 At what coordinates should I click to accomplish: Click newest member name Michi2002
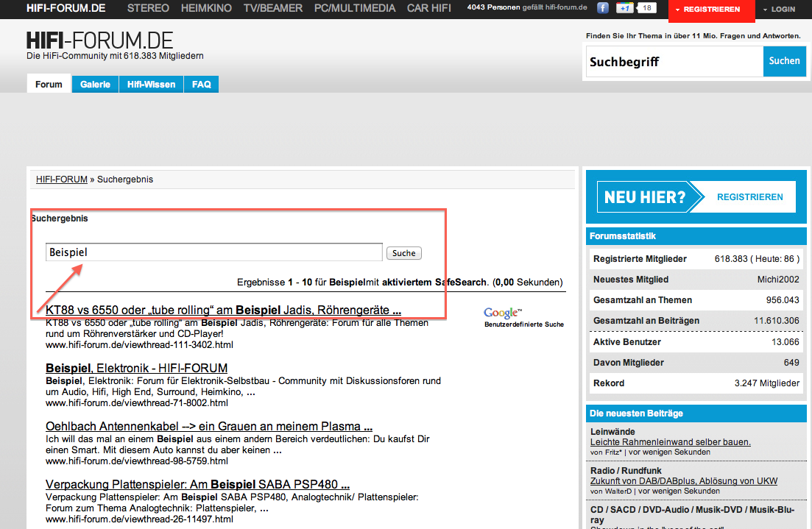click(778, 280)
